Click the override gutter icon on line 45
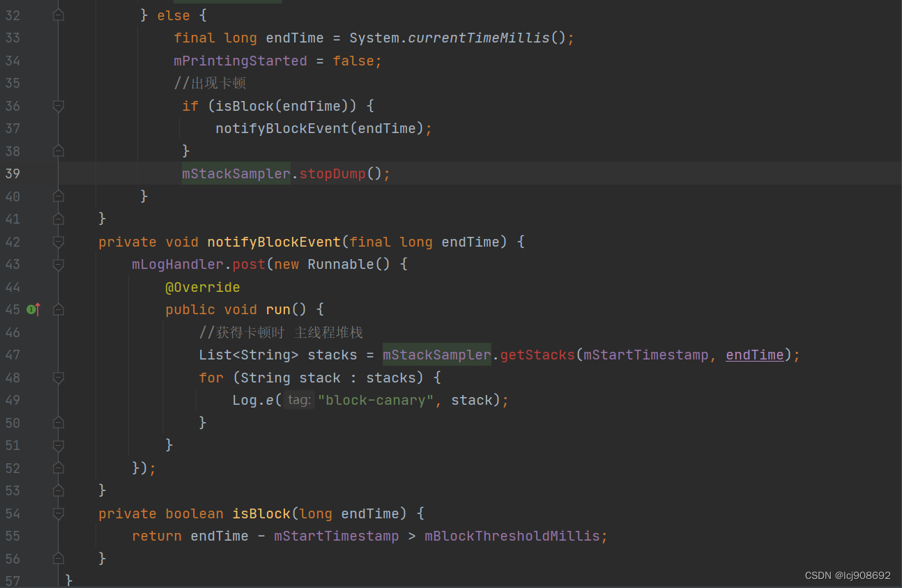 pyautogui.click(x=33, y=309)
